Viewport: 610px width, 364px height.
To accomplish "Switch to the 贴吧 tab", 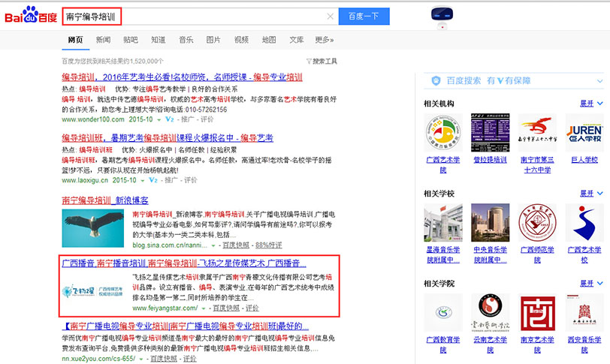I will [130, 40].
